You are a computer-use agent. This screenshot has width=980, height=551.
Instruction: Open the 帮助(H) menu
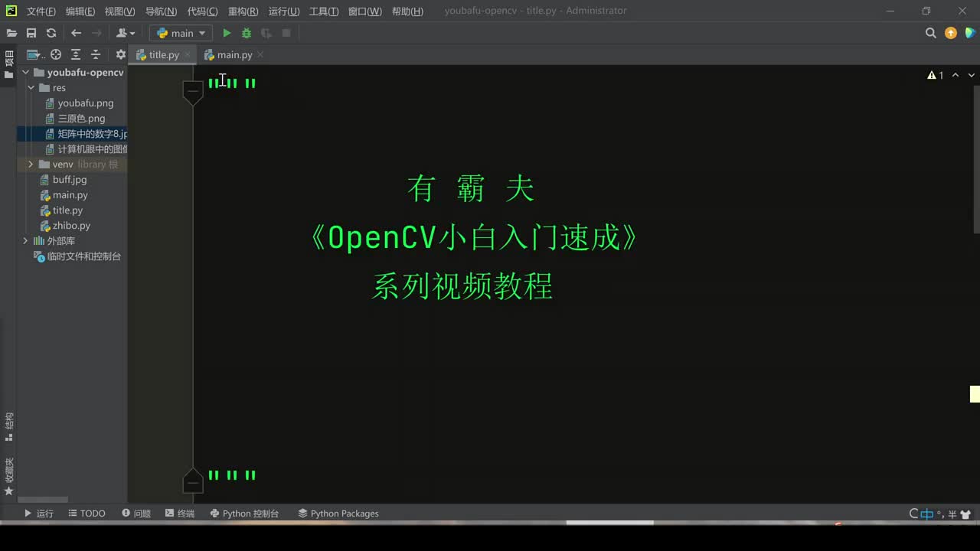tap(407, 11)
